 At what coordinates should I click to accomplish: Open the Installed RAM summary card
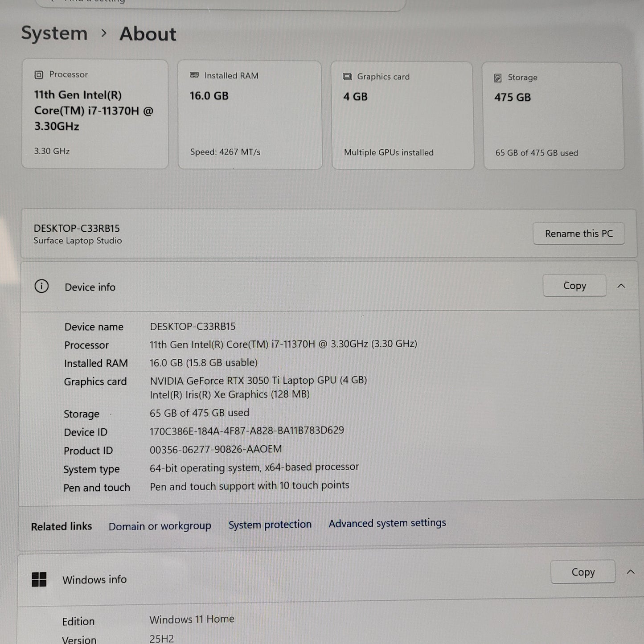(250, 115)
